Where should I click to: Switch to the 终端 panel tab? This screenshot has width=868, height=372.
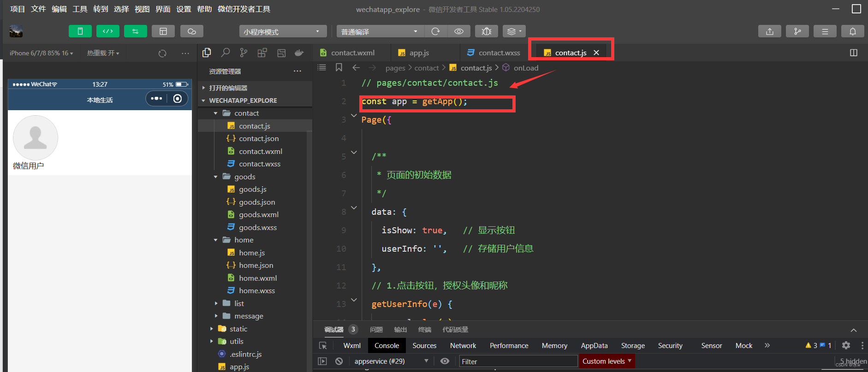[425, 330]
